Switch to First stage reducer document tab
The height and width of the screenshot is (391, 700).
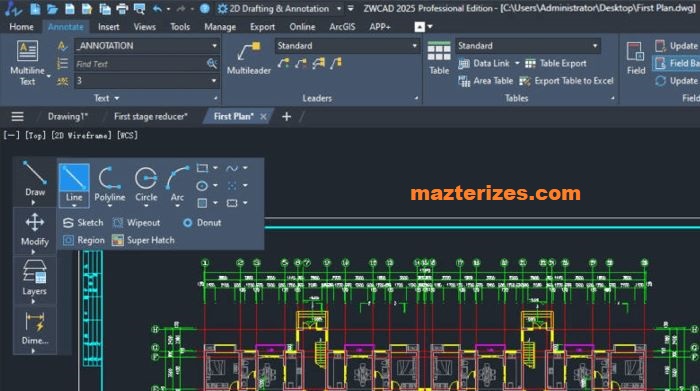coord(150,116)
